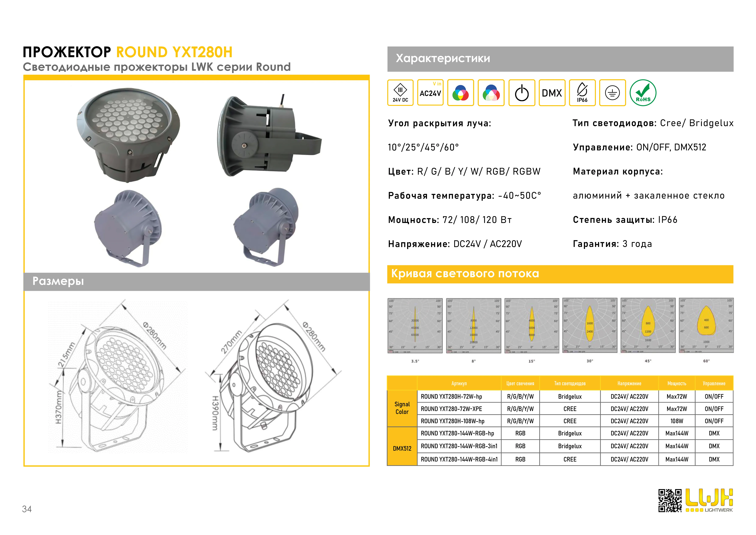
Task: Select the 15° light distribution chart
Action: [532, 326]
